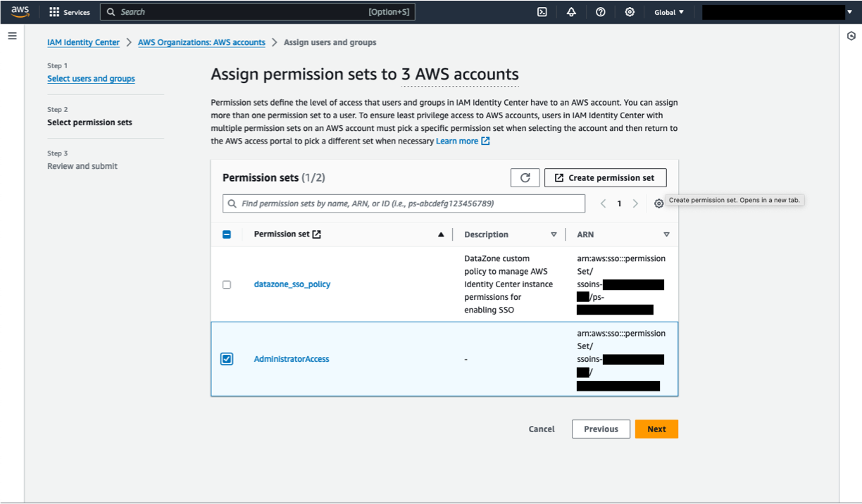The image size is (862, 504).
Task: Click Step 2 Select permission sets
Action: tap(89, 122)
